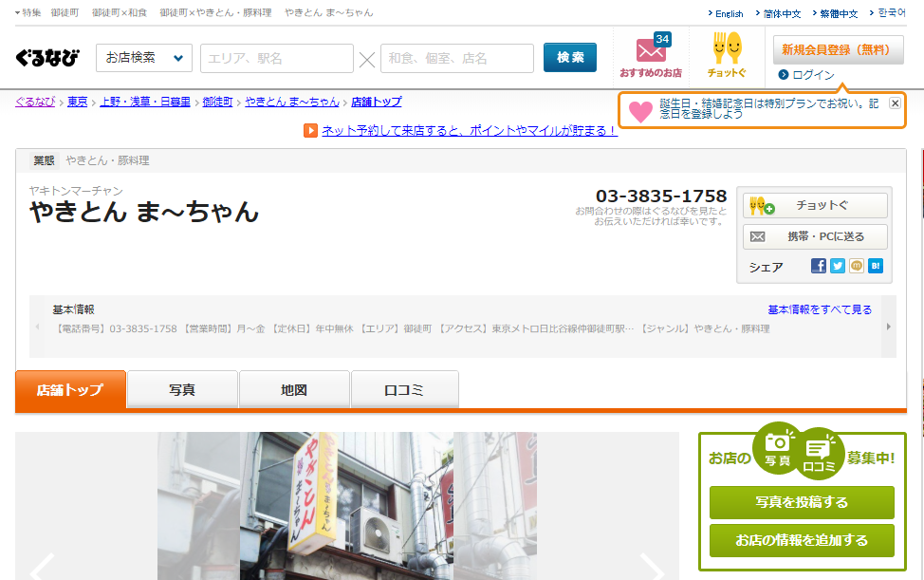
Task: Switch language to 简体中文
Action: (782, 13)
